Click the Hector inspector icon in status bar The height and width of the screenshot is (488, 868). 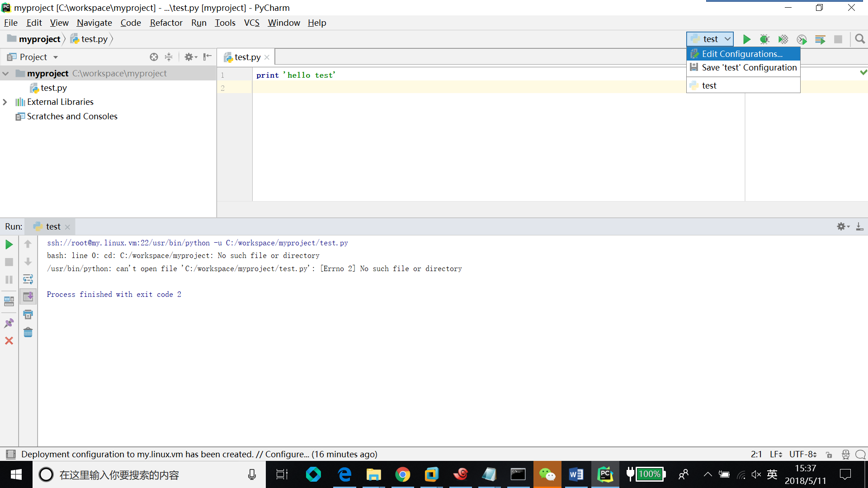[x=845, y=455]
